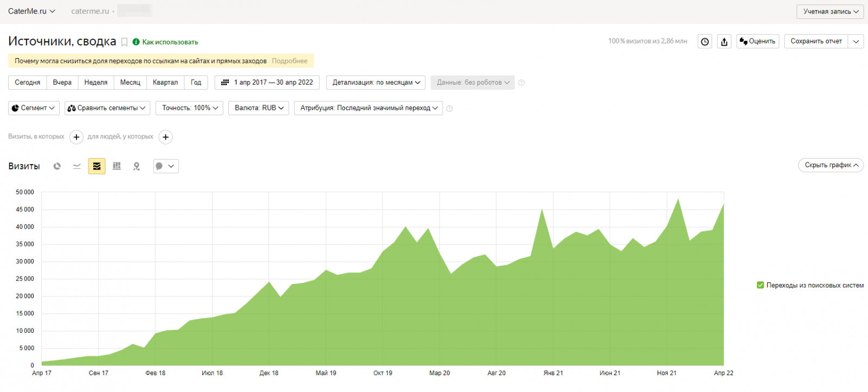Select the Сегодня period tab
The height and width of the screenshot is (392, 868).
(x=28, y=83)
